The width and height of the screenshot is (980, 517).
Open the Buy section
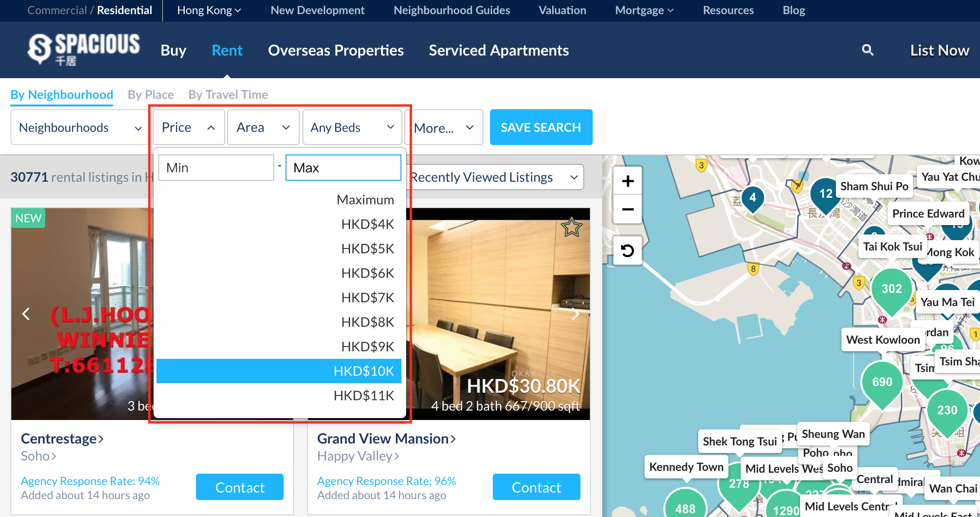(173, 50)
